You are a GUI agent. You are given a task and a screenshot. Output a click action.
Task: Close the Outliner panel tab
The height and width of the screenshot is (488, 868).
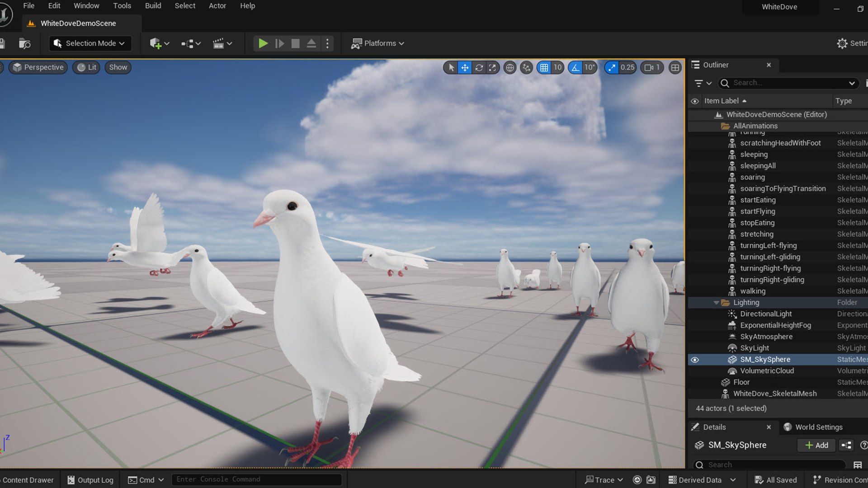(769, 65)
